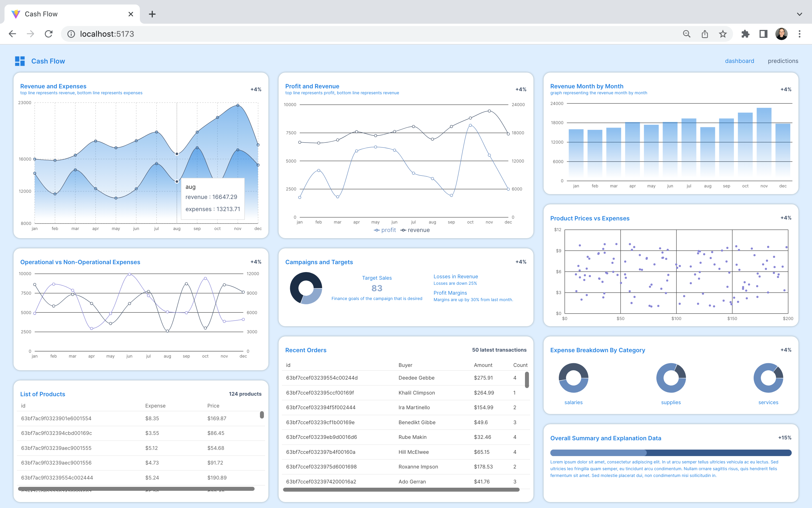Click the Profit Margins heading

(450, 293)
